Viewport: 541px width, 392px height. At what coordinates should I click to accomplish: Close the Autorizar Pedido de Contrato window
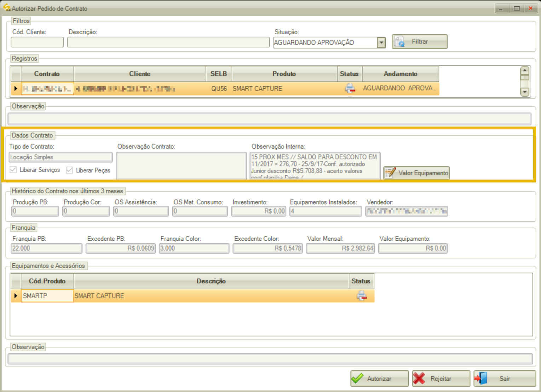531,8
